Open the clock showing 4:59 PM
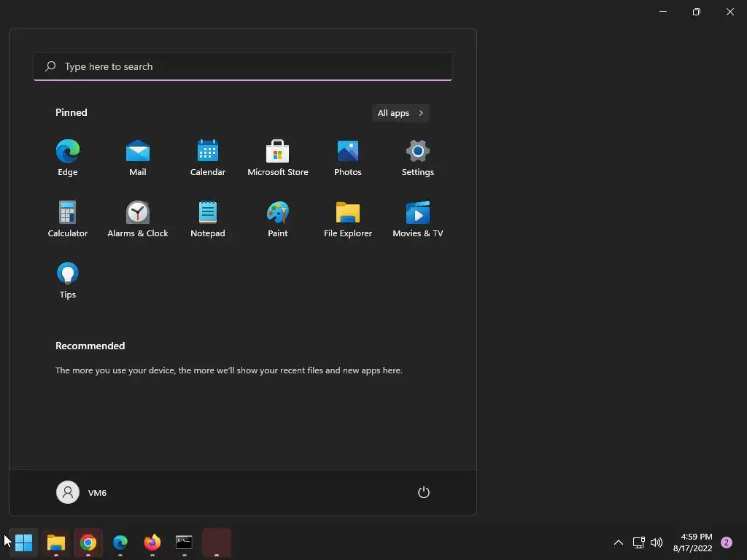Viewport: 747px width, 560px height. point(692,542)
